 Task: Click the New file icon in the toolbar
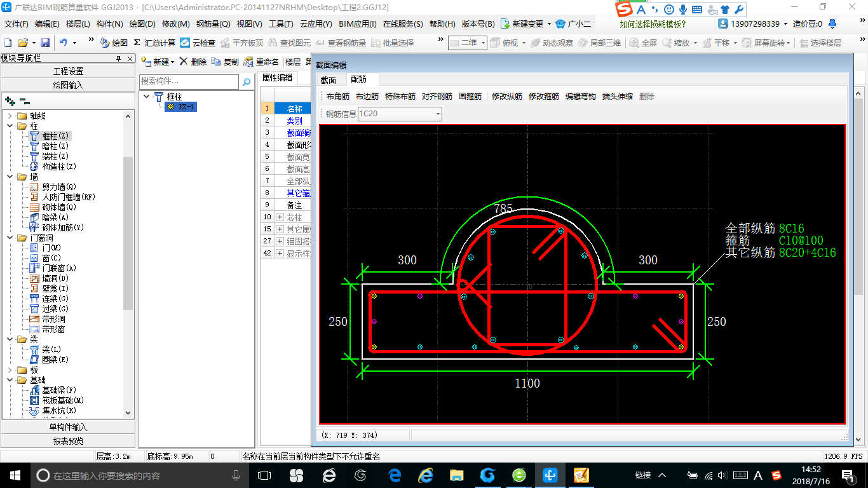tap(8, 43)
